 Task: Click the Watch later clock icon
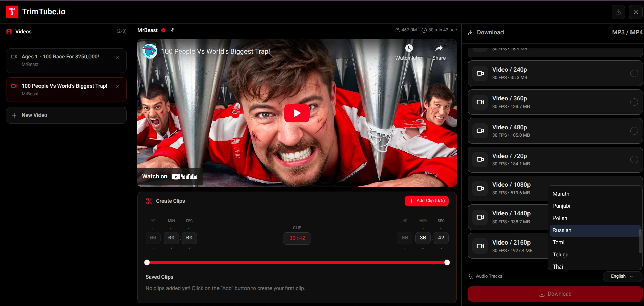coord(409,48)
